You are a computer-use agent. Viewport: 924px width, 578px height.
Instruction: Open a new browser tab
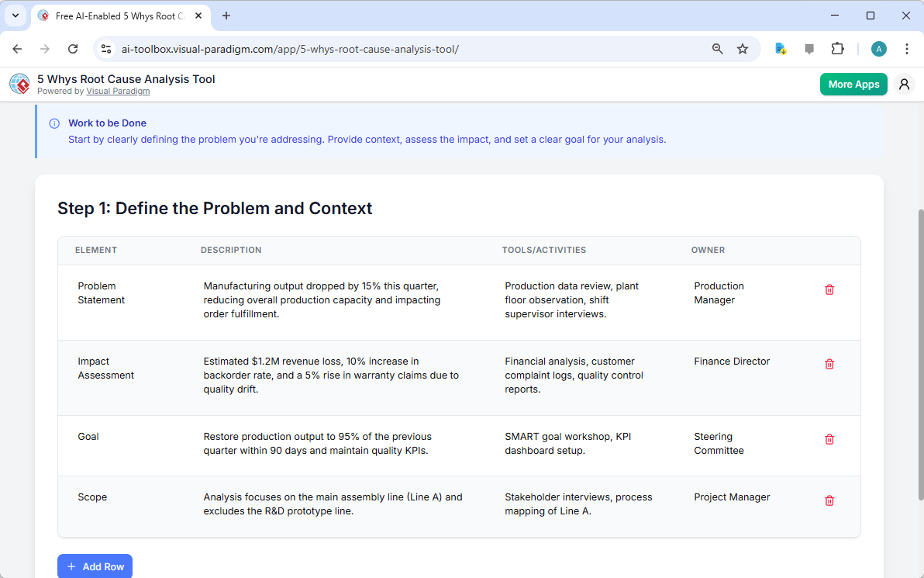pyautogui.click(x=226, y=16)
